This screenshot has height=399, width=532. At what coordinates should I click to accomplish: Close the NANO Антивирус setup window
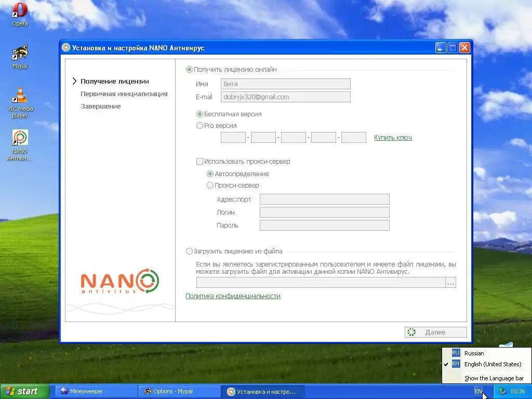click(x=464, y=47)
